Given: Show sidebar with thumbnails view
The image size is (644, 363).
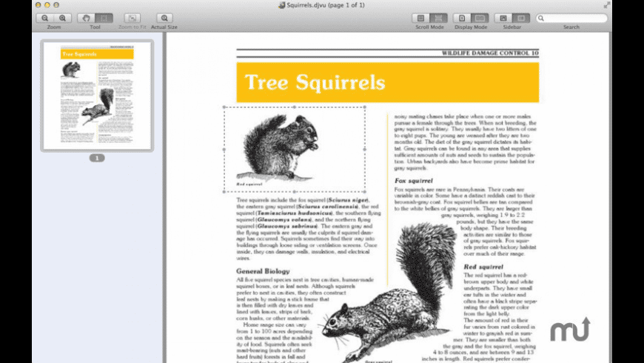Looking at the screenshot, I should (x=503, y=18).
